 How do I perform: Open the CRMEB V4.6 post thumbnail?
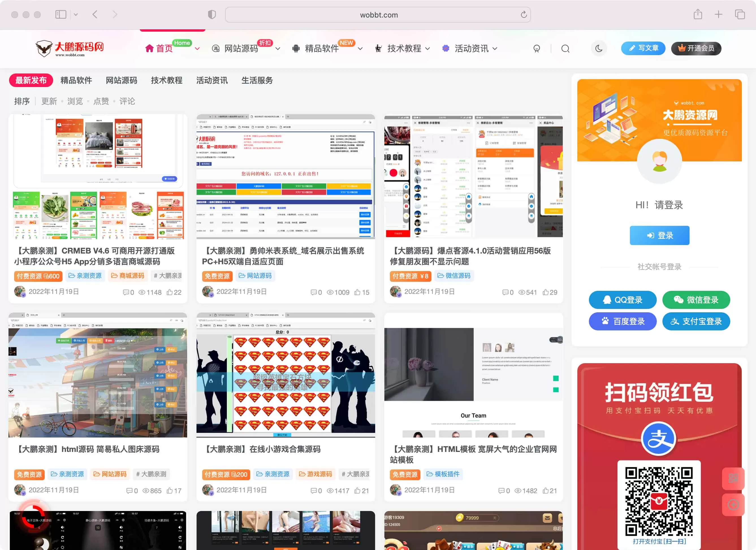tap(98, 177)
